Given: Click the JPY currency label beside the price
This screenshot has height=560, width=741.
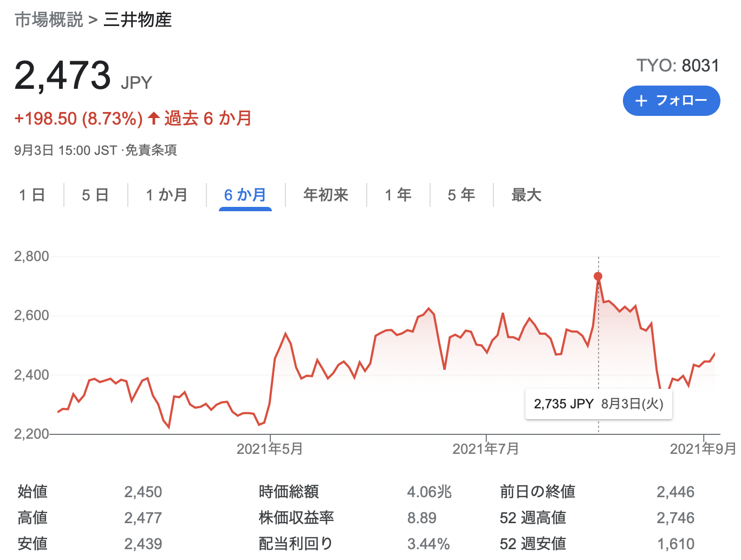Looking at the screenshot, I should 136,83.
